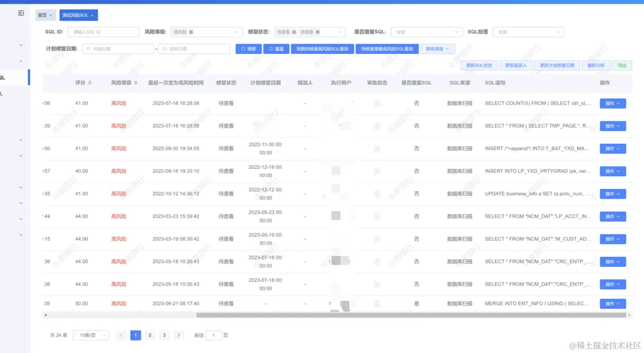Go to the next page arrow
The height and width of the screenshot is (353, 644).
(179, 335)
